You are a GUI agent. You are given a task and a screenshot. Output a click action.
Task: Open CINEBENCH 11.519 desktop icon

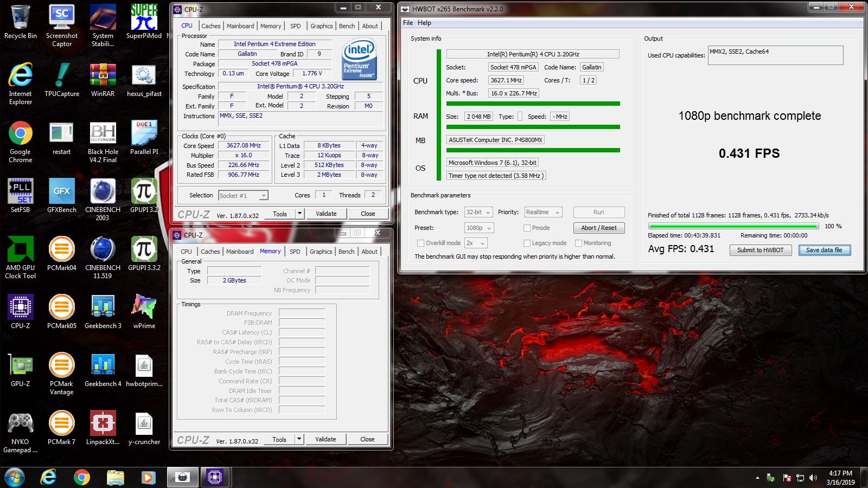[x=103, y=258]
